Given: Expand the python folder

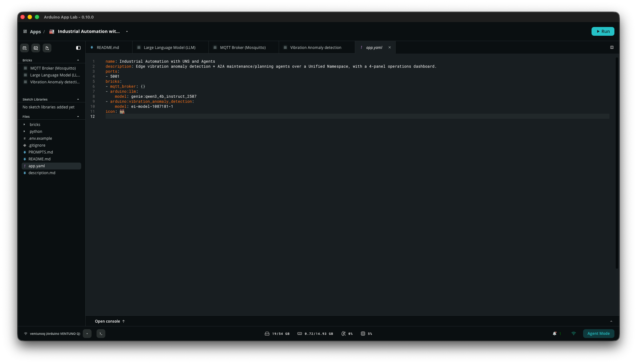Looking at the screenshot, I should (24, 132).
